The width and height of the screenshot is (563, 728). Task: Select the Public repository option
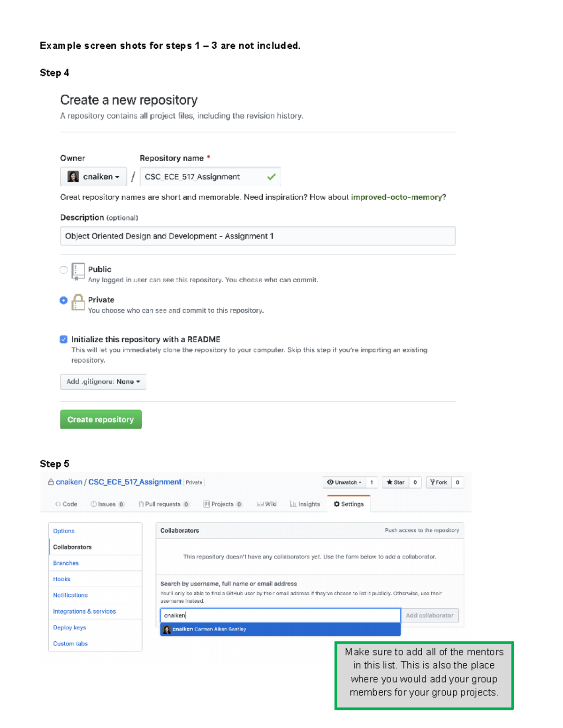click(63, 269)
